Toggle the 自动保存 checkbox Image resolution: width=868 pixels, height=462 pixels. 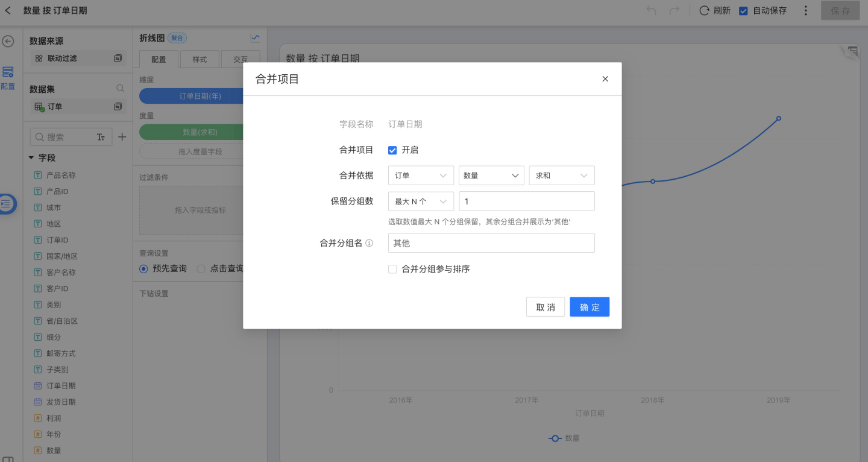coord(743,11)
